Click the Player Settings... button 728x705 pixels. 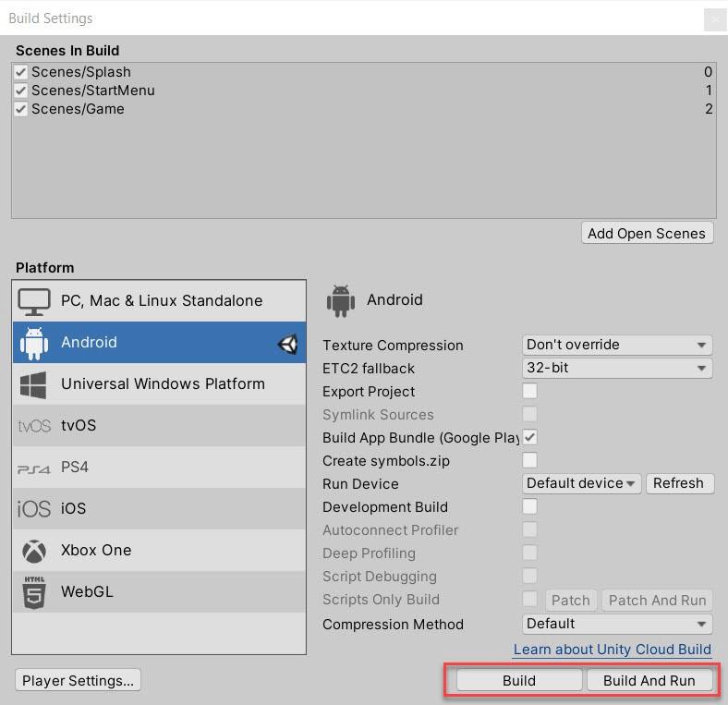78,680
